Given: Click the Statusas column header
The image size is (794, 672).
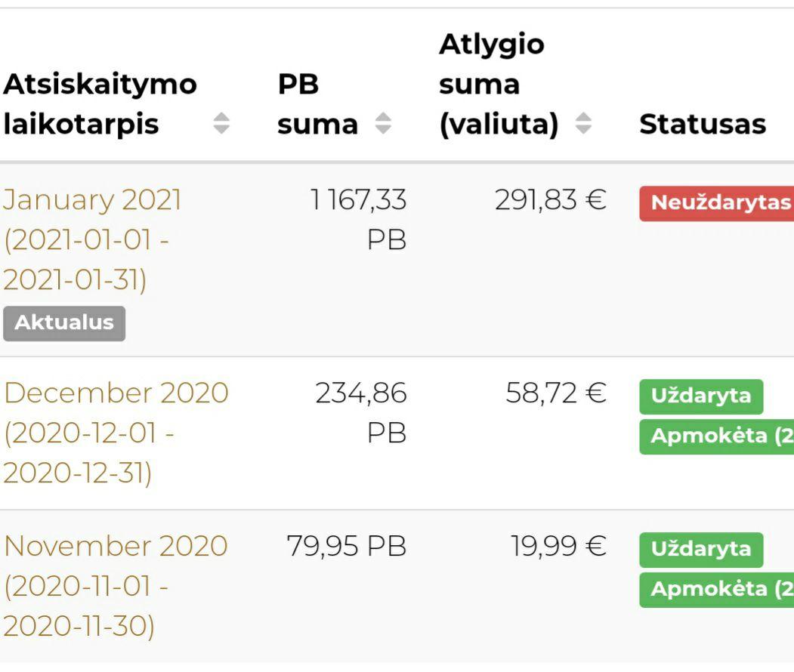Looking at the screenshot, I should (x=702, y=125).
